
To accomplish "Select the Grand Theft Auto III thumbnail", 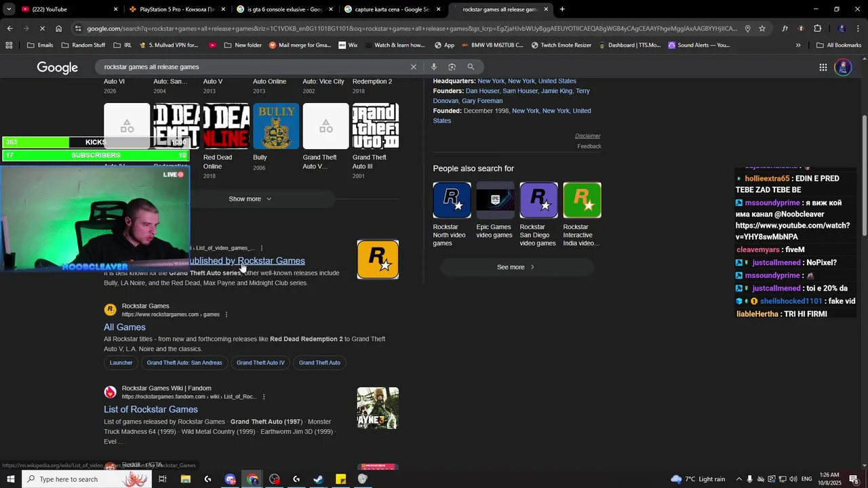I will pos(376,126).
